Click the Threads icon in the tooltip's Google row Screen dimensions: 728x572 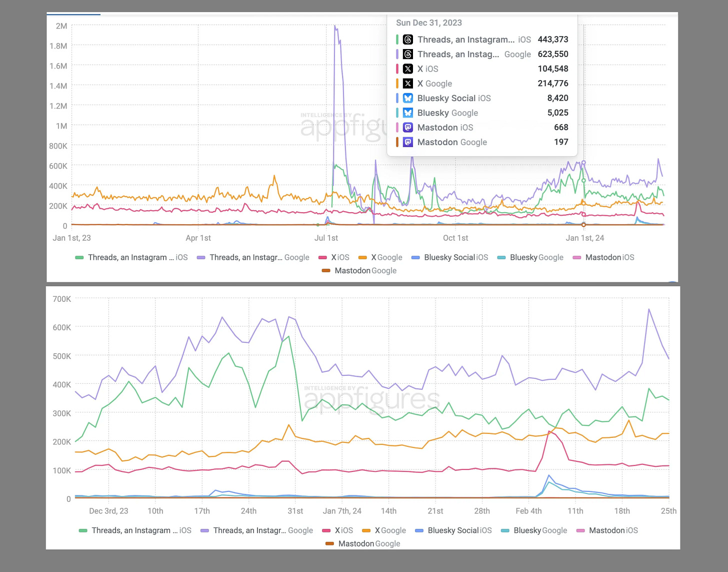point(408,54)
